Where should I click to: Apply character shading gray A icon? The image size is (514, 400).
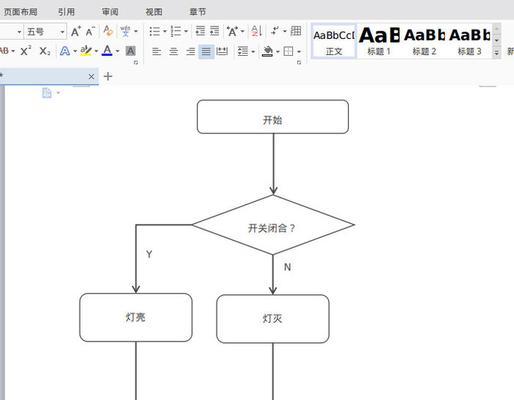click(130, 51)
